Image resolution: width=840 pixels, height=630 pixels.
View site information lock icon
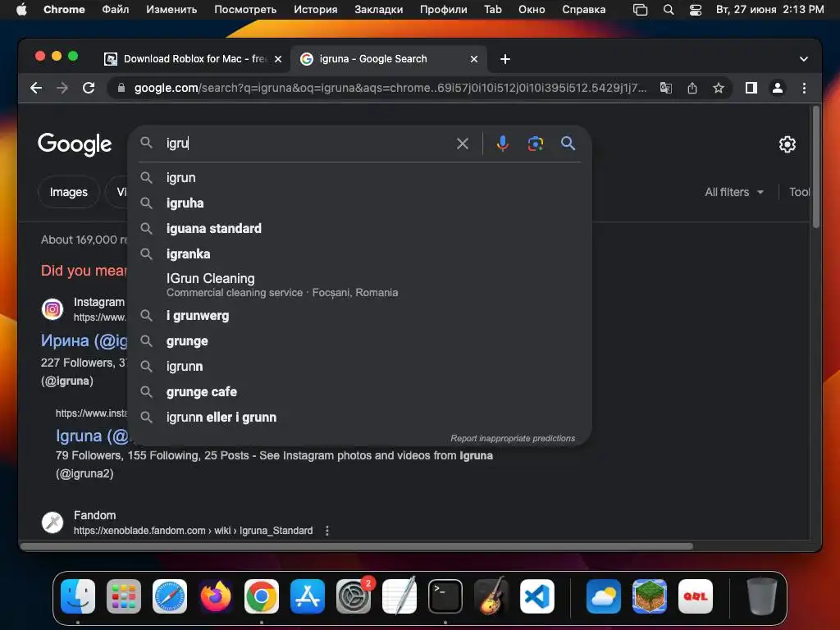(121, 88)
